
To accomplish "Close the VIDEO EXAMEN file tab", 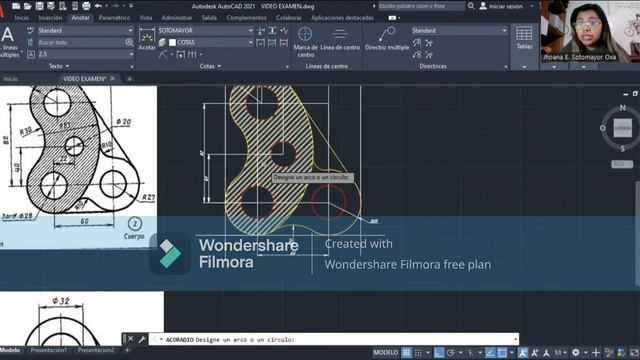I will [113, 78].
